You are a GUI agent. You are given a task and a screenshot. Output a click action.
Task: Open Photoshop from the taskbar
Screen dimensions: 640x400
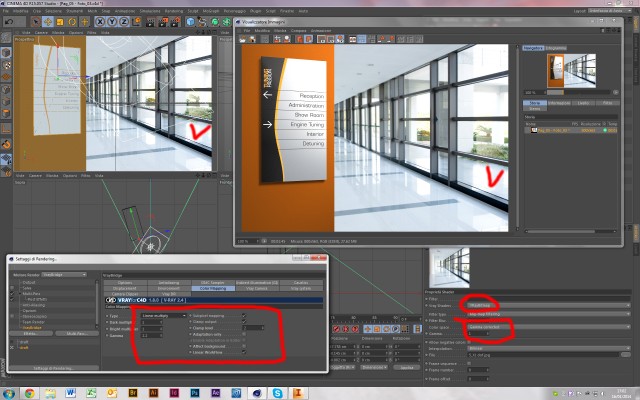(195, 393)
